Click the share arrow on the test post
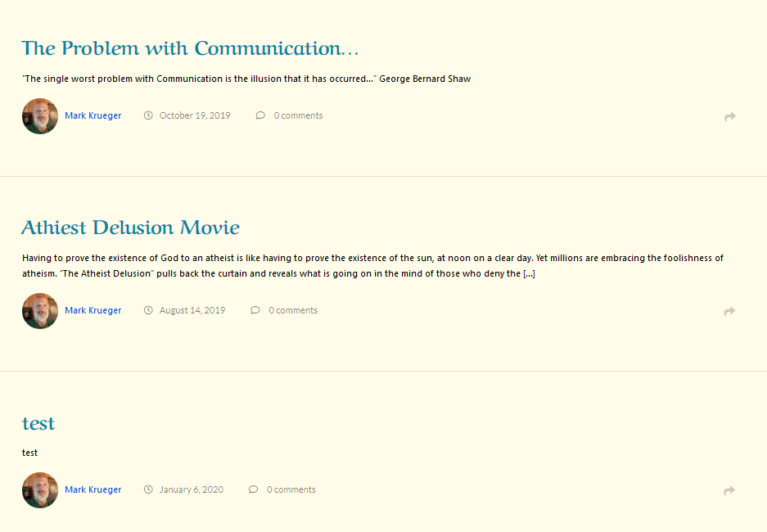The height and width of the screenshot is (532, 767). (729, 490)
